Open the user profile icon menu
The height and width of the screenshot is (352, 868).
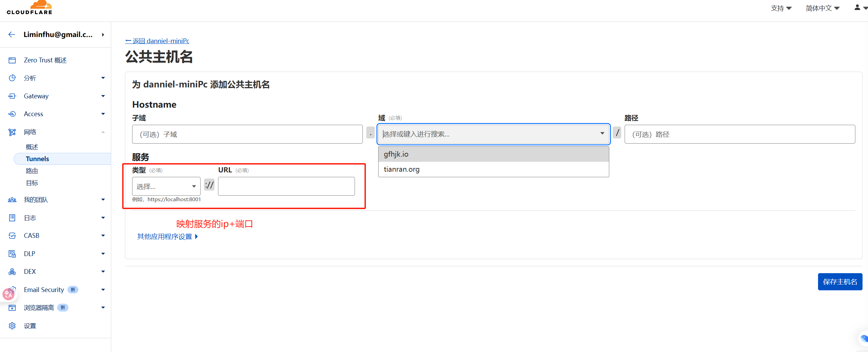pyautogui.click(x=860, y=8)
